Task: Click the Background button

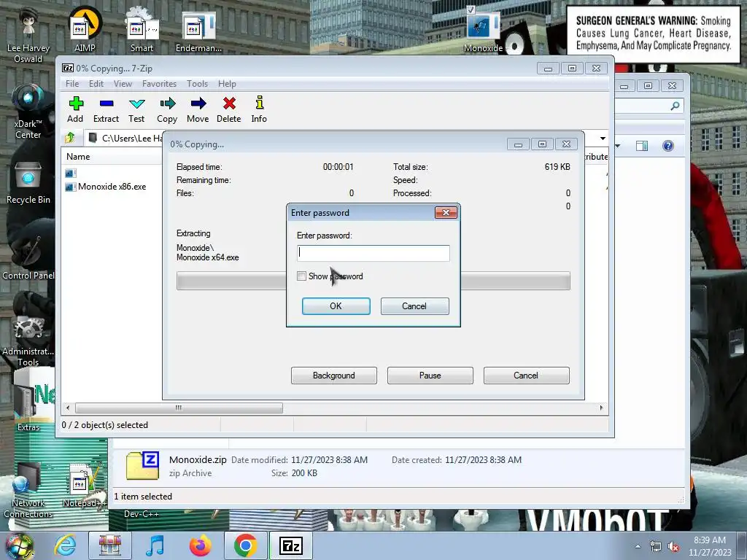Action: click(x=334, y=376)
